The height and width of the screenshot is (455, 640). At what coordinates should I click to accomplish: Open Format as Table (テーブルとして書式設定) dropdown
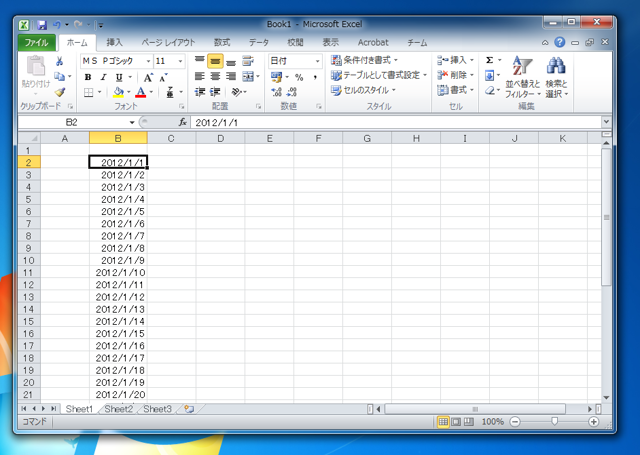(379, 75)
